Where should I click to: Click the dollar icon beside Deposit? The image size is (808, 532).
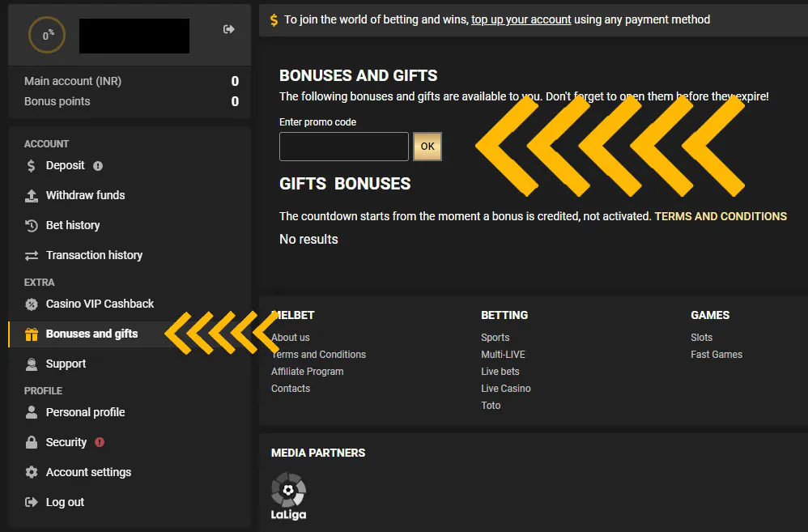pos(31,165)
